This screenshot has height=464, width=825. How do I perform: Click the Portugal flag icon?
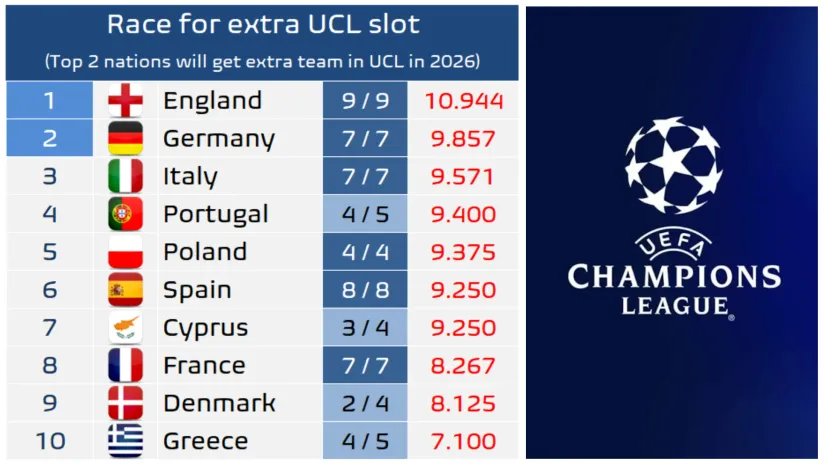point(126,214)
